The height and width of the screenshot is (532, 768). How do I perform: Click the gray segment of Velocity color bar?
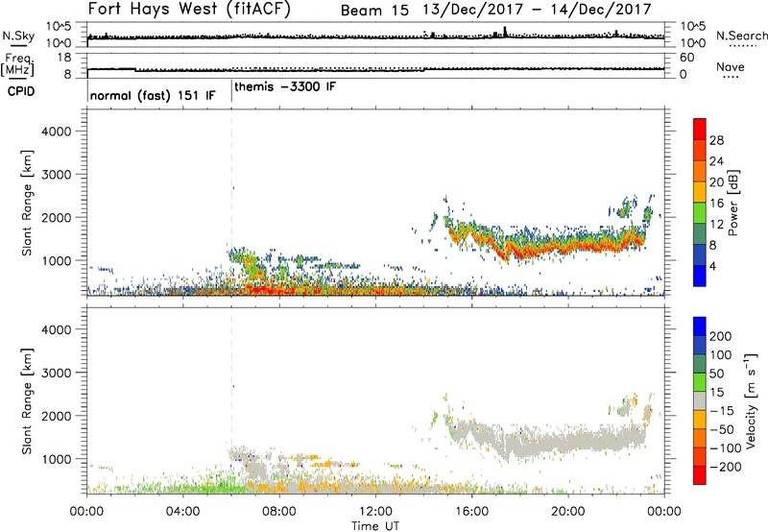point(700,400)
